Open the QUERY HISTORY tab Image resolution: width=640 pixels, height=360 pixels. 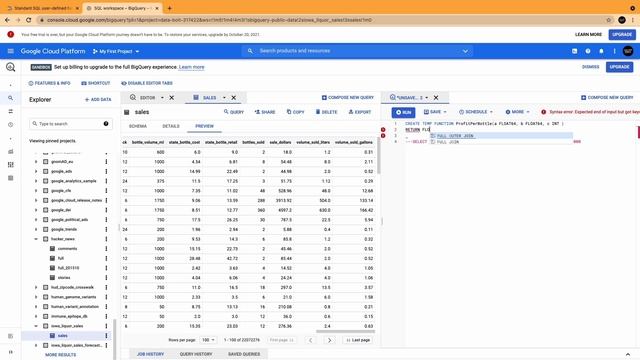click(x=196, y=354)
